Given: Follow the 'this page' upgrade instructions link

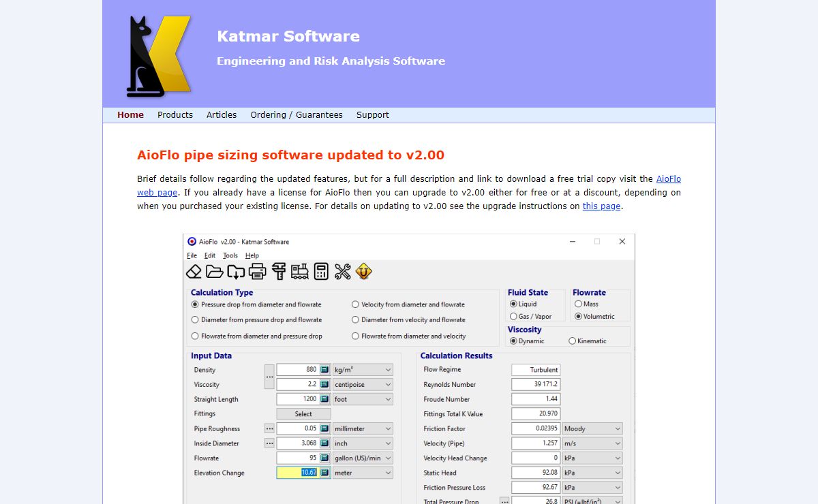Looking at the screenshot, I should point(601,206).
